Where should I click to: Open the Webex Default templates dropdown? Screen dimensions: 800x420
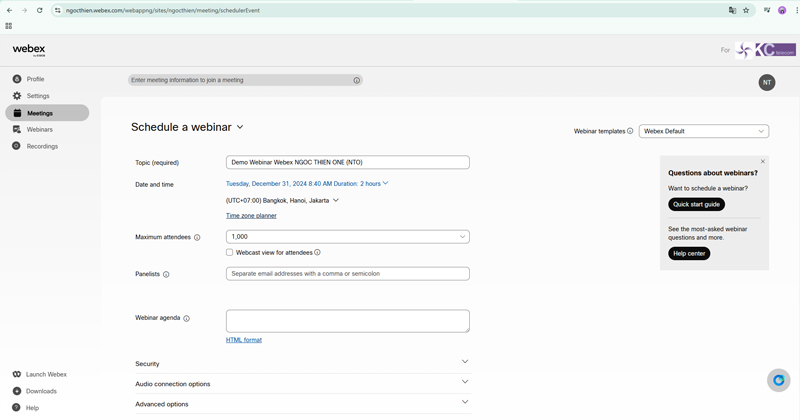coord(704,131)
